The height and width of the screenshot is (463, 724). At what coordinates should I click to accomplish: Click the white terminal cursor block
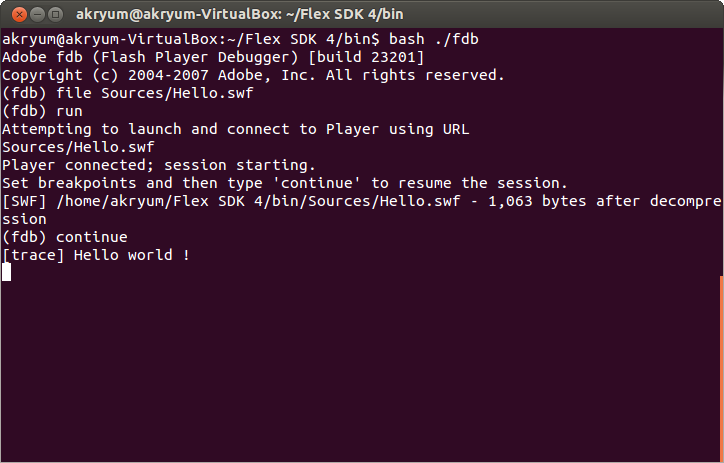tap(6, 272)
